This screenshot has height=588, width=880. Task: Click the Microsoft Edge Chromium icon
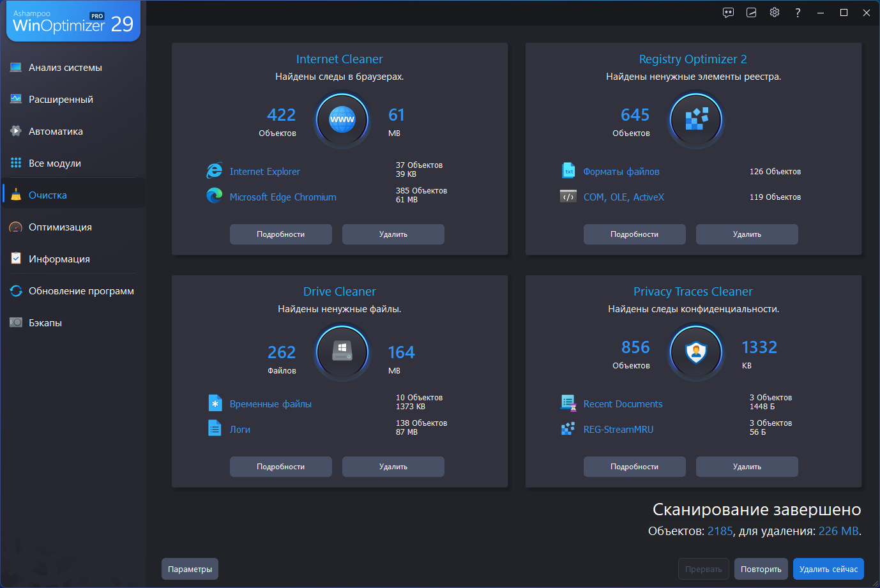pyautogui.click(x=215, y=196)
